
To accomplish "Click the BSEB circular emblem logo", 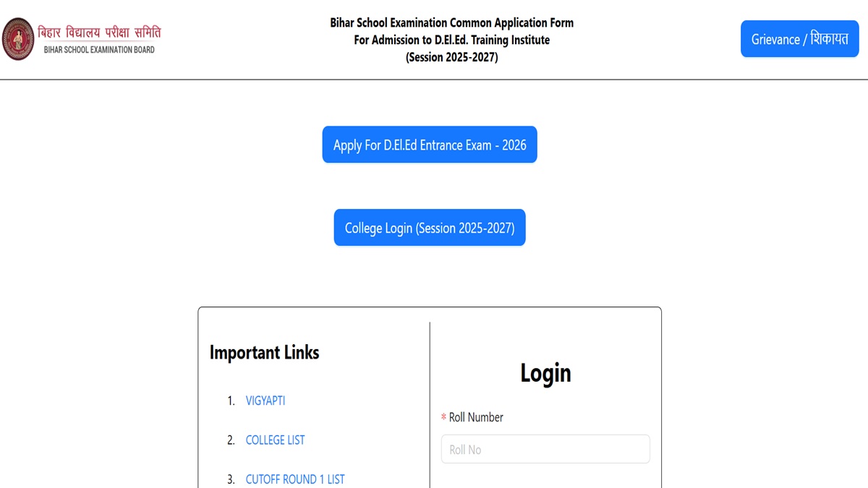I will coord(18,39).
